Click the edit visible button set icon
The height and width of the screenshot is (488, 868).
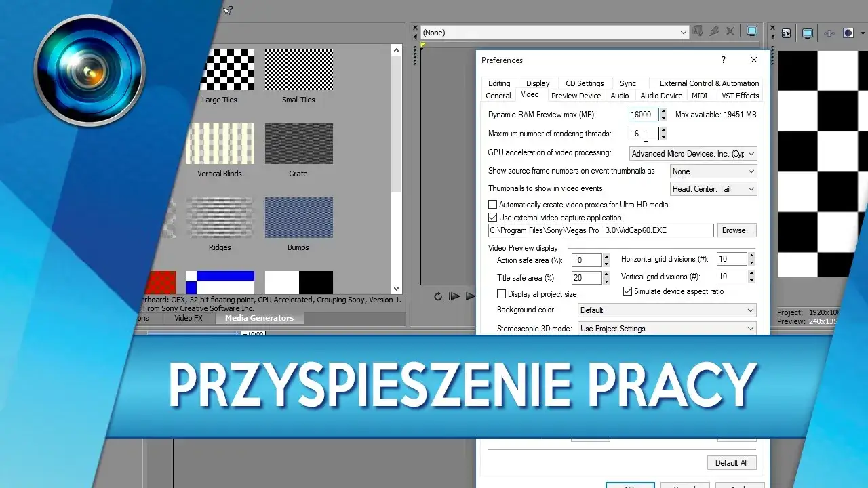pyautogui.click(x=787, y=33)
